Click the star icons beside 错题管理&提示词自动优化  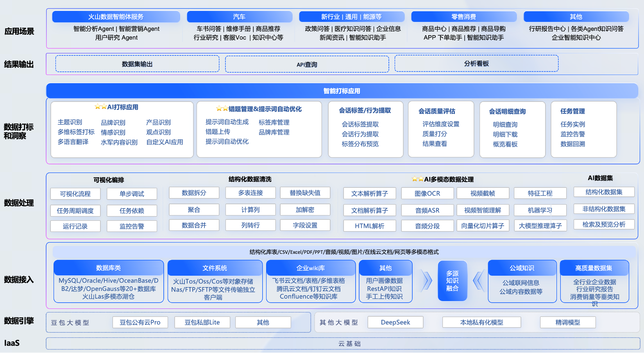point(222,109)
